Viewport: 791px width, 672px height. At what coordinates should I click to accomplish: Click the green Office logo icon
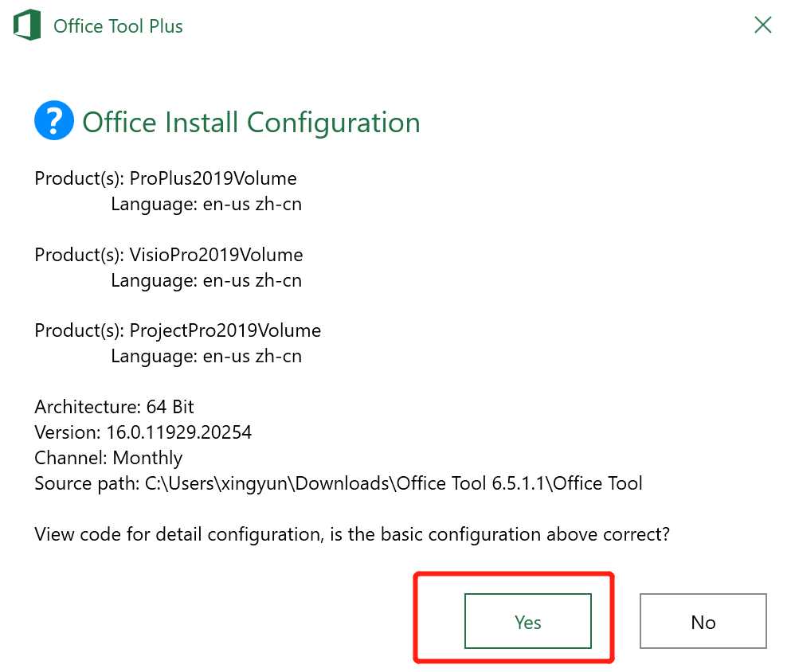point(27,25)
